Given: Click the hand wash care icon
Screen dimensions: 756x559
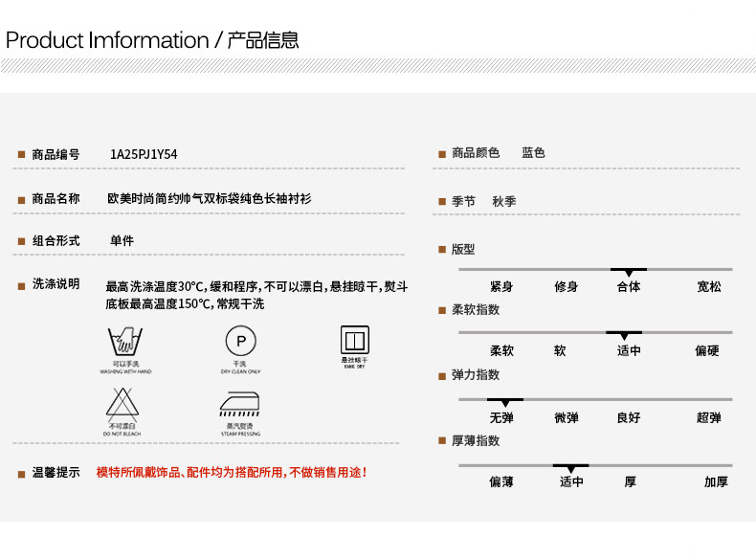Looking at the screenshot, I should [x=125, y=342].
